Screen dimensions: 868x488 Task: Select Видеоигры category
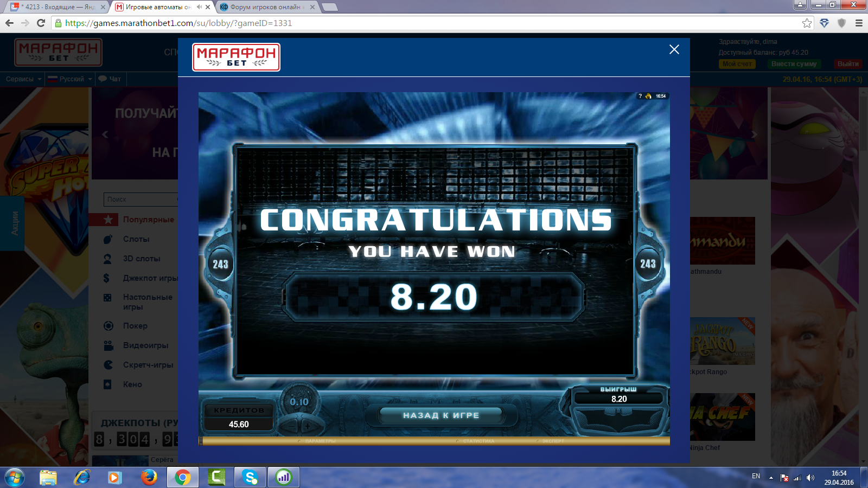pyautogui.click(x=145, y=345)
